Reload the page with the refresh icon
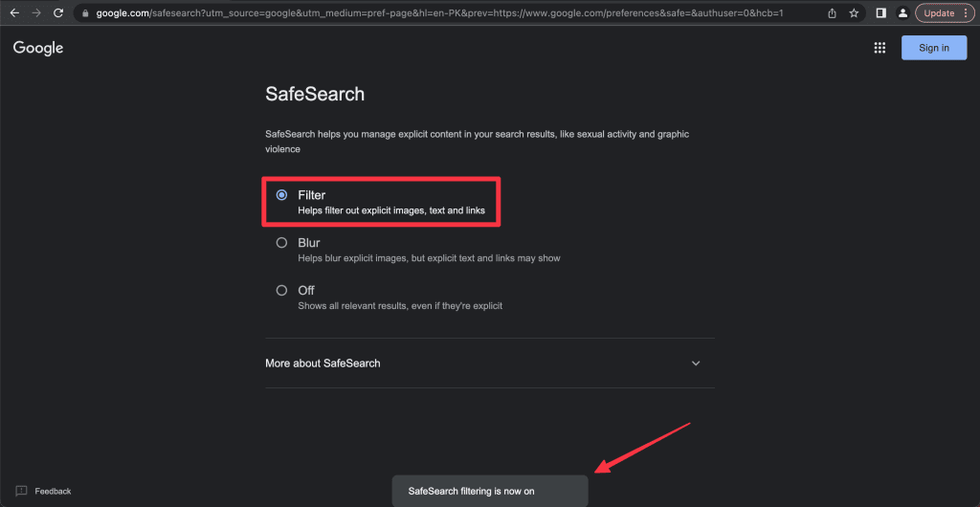The image size is (980, 507). click(x=58, y=12)
